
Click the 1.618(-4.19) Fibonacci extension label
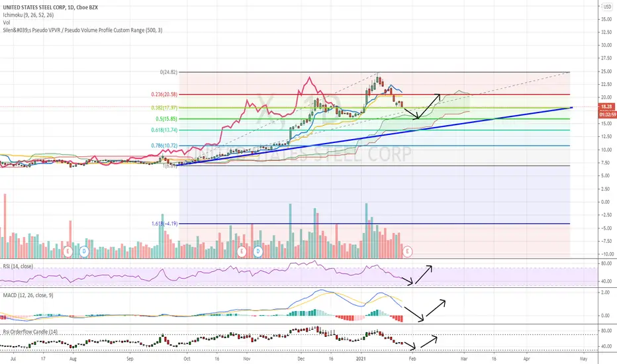(164, 224)
